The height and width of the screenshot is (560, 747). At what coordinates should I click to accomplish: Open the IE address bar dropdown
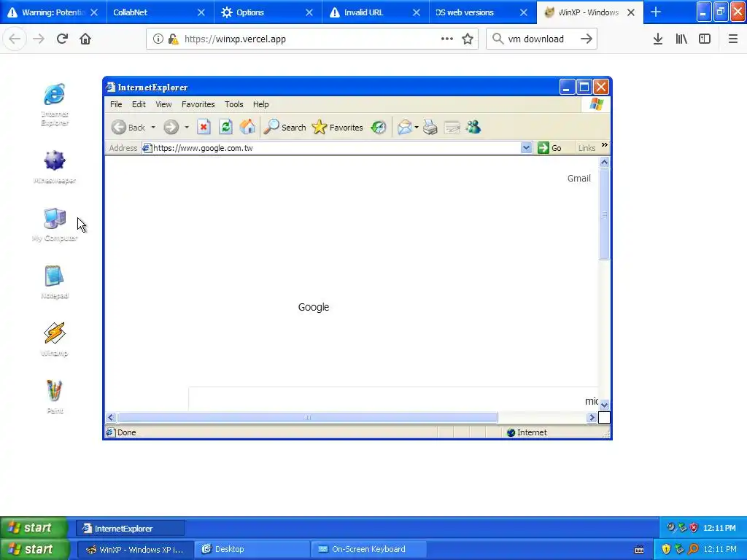[x=526, y=148]
